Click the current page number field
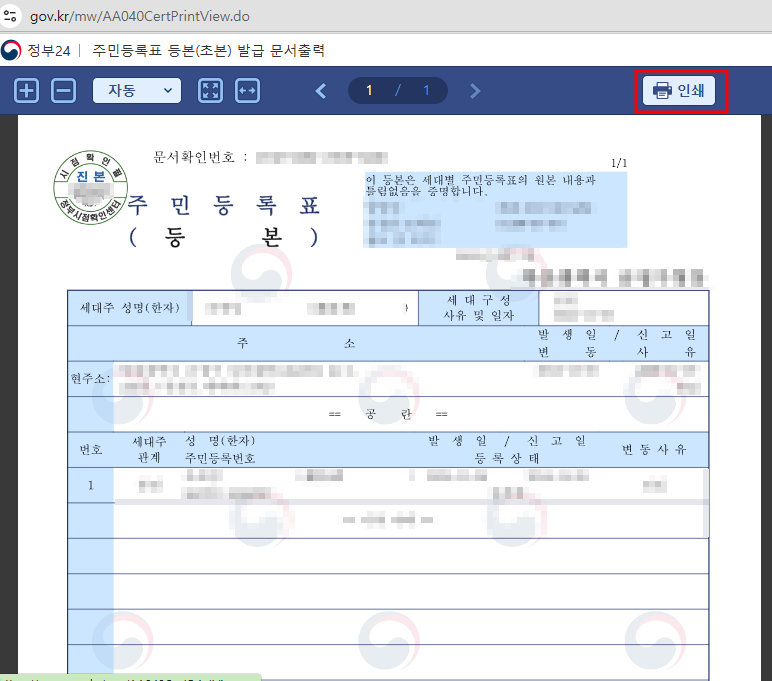Viewport: 772px width, 681px height. [x=369, y=91]
